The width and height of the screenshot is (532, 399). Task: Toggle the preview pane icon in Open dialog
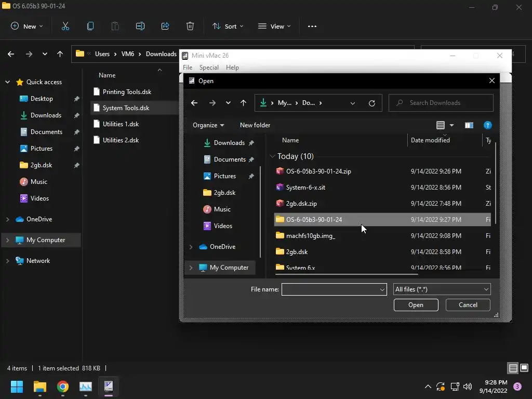click(x=469, y=125)
